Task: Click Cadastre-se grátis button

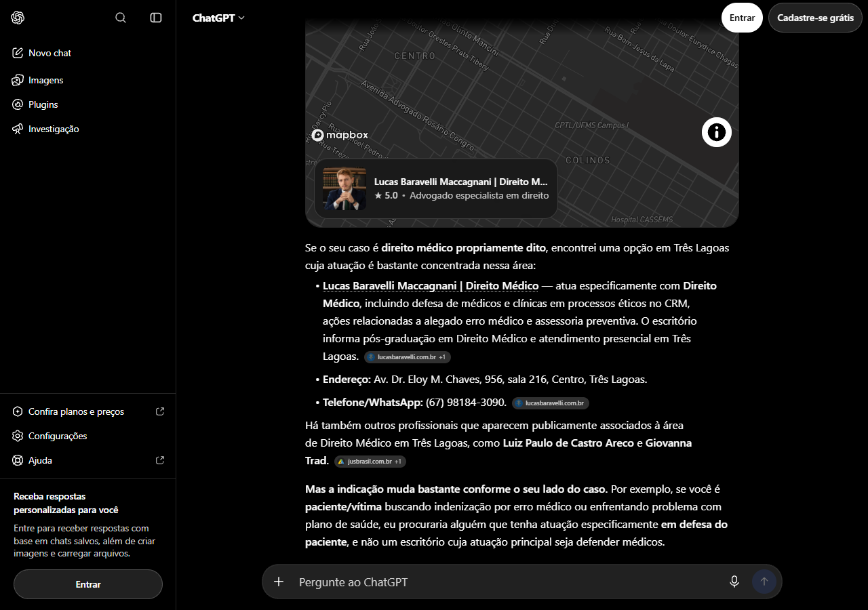Action: (815, 18)
